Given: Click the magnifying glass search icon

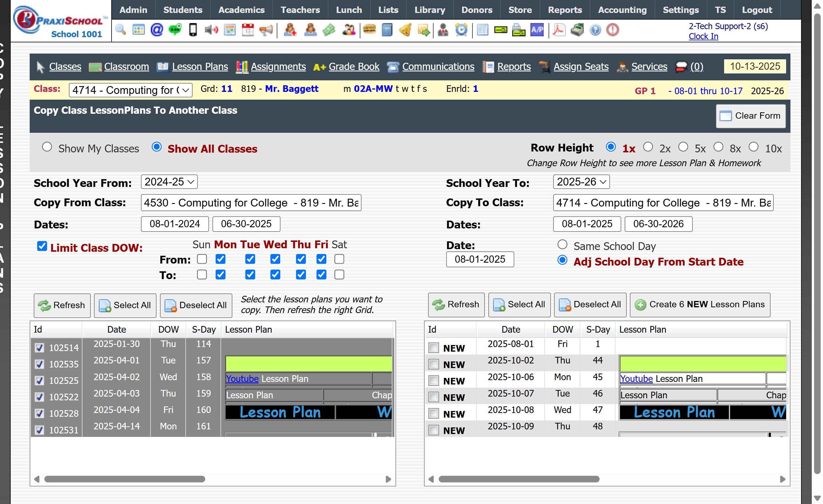Looking at the screenshot, I should pos(120,30).
